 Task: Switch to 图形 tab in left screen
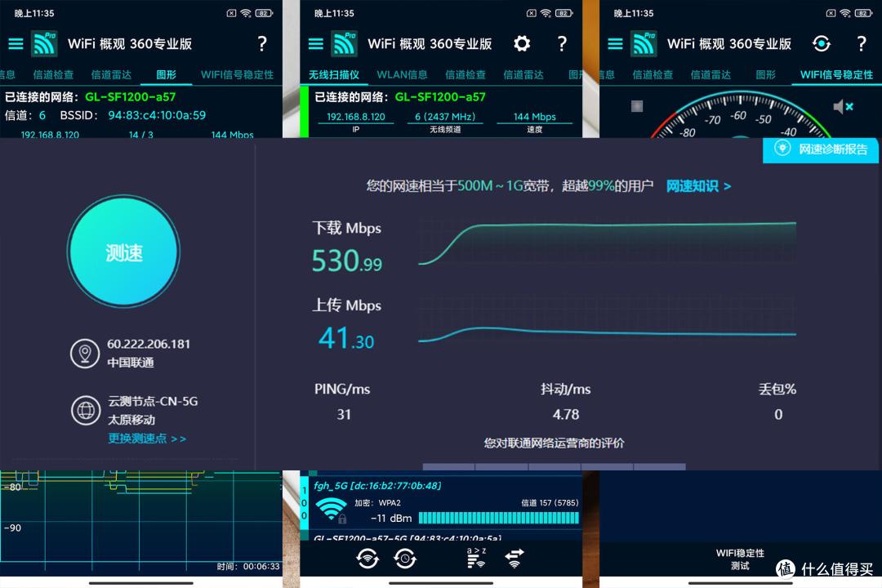tap(166, 75)
